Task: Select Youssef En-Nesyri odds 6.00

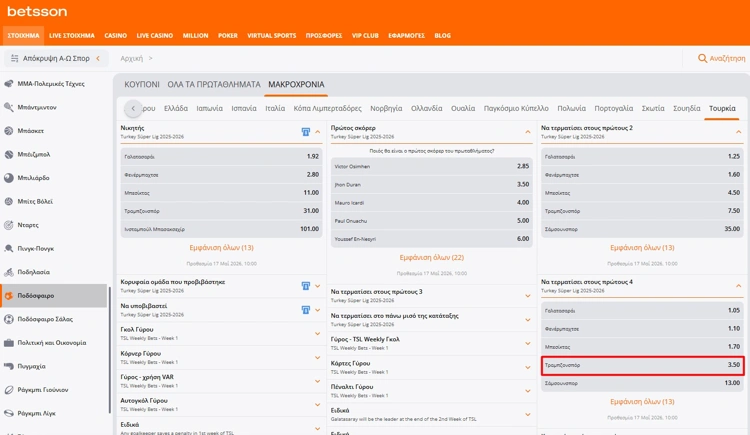Action: click(431, 239)
